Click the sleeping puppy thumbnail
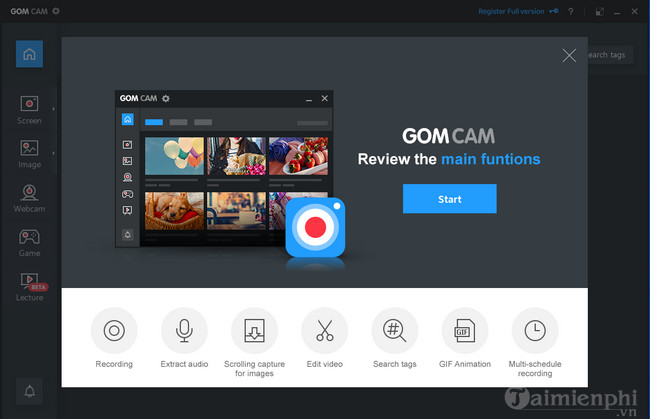This screenshot has width=650, height=419. [x=175, y=211]
